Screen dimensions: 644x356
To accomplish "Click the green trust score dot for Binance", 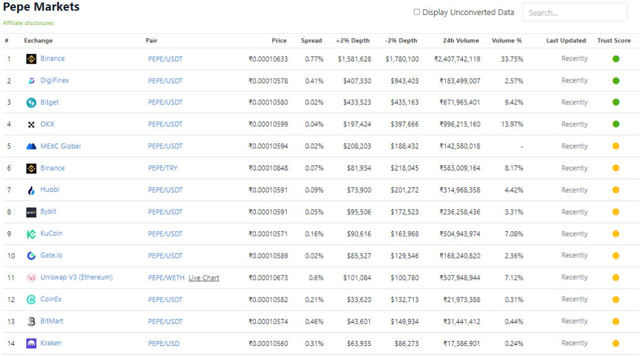I will (616, 59).
